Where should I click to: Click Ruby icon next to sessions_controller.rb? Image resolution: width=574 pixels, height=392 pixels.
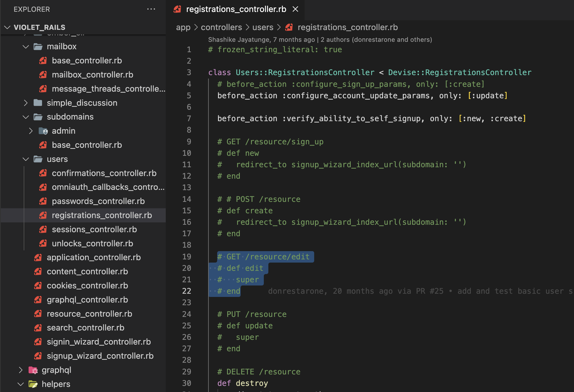coord(43,229)
